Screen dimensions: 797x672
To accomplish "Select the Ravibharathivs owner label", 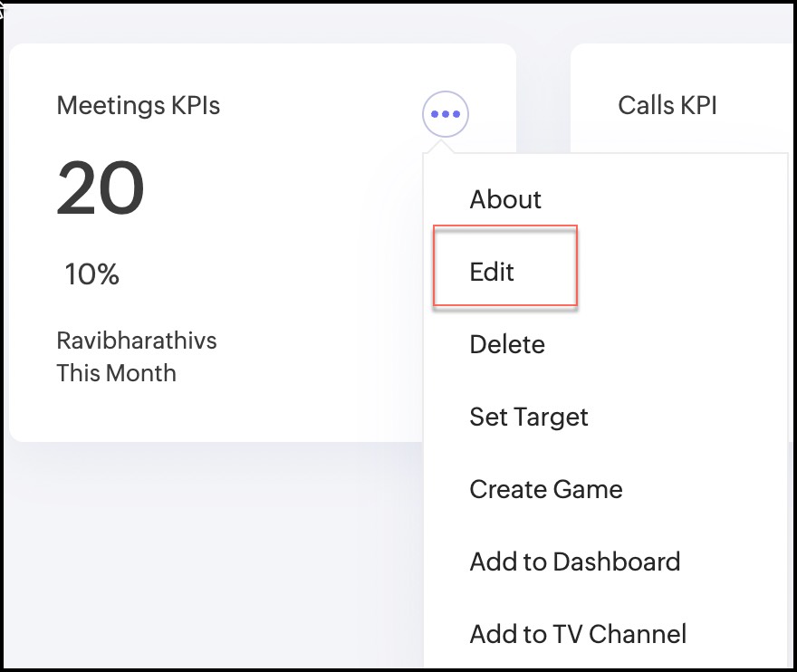I will click(x=136, y=341).
